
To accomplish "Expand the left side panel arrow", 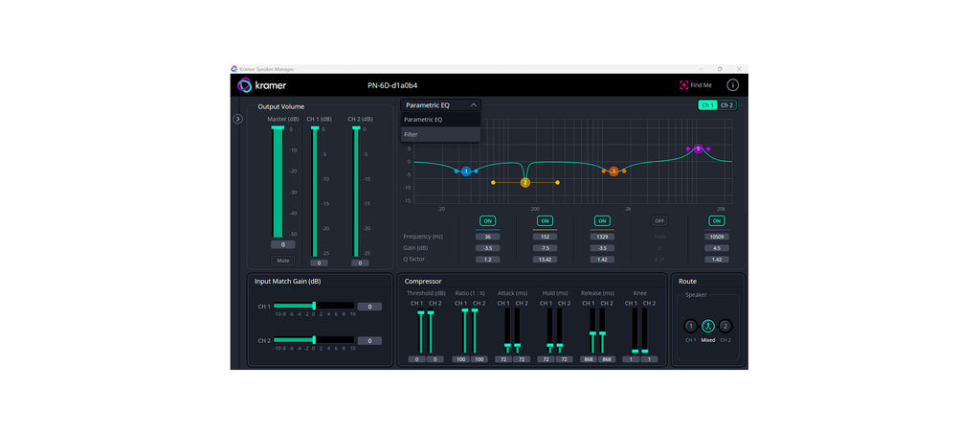I will 238,119.
